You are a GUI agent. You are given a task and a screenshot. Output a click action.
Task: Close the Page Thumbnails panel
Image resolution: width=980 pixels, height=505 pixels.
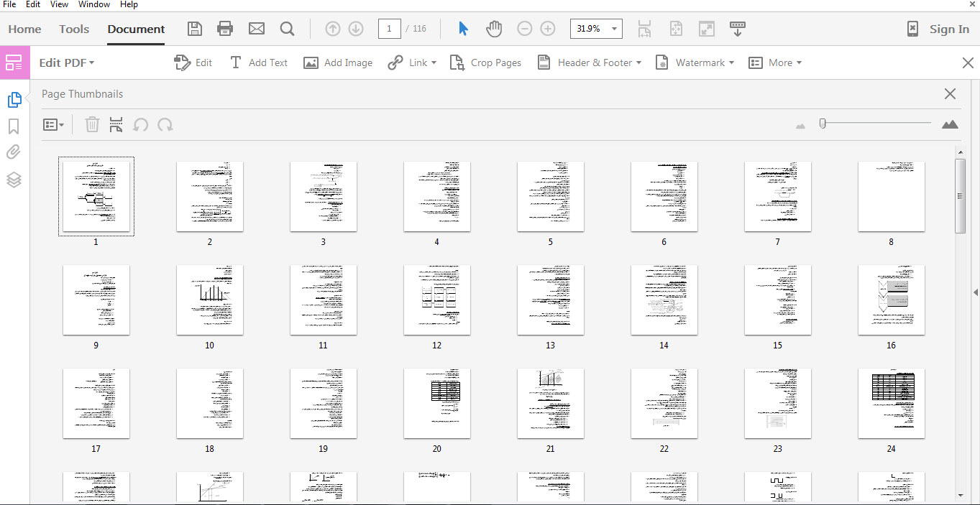(x=950, y=94)
